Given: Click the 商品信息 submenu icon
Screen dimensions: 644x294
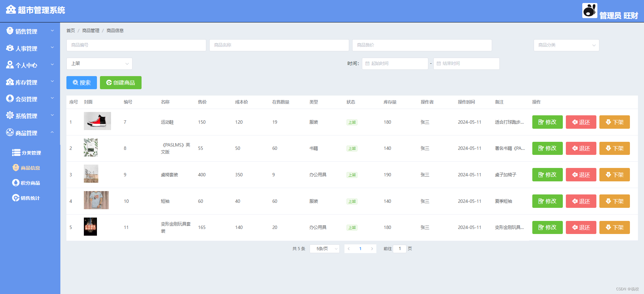Looking at the screenshot, I should click(16, 168).
